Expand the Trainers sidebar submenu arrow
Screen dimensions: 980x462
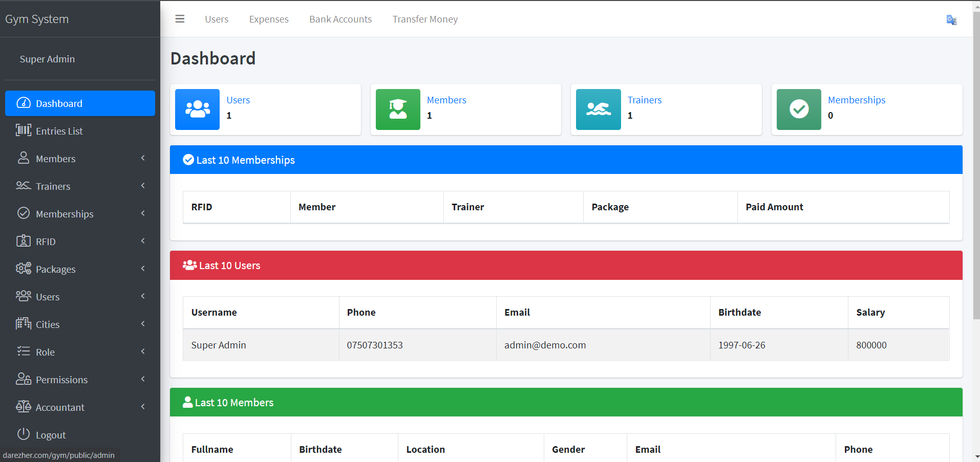(x=143, y=186)
